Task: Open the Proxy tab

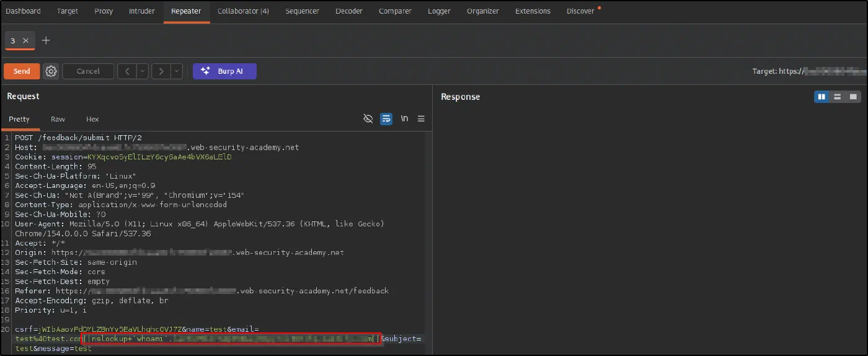Action: pos(104,11)
